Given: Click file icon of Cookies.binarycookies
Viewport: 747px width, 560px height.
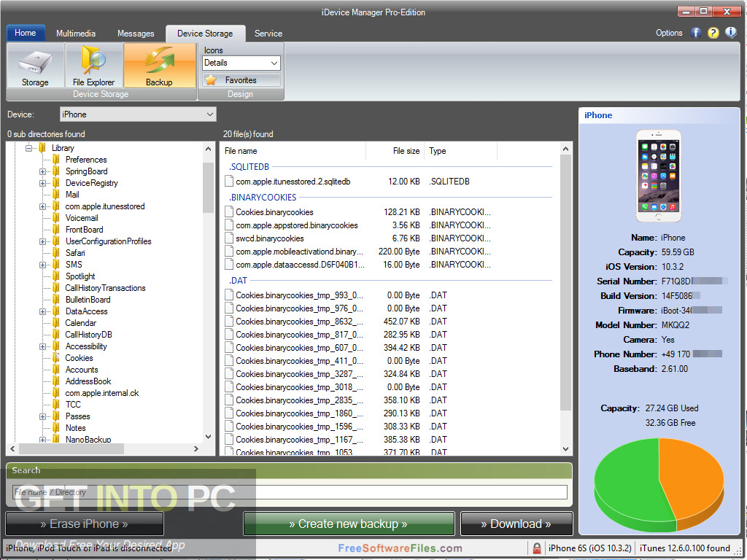Looking at the screenshot, I should [228, 212].
